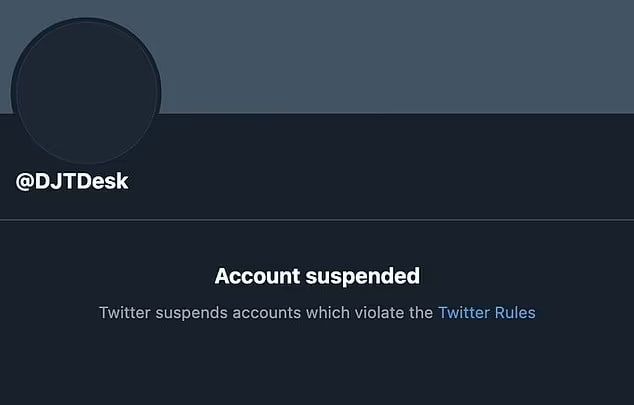Click the dark area right of @DJTDesk

click(380, 182)
